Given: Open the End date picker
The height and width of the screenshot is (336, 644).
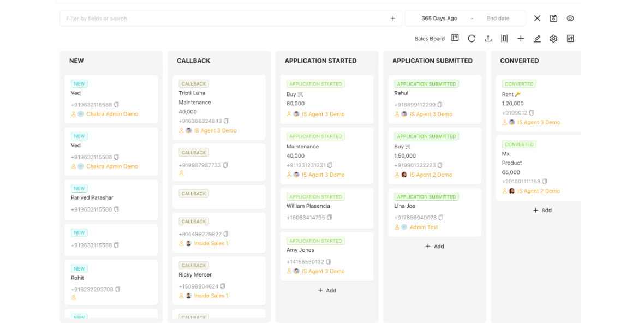Looking at the screenshot, I should click(x=498, y=18).
